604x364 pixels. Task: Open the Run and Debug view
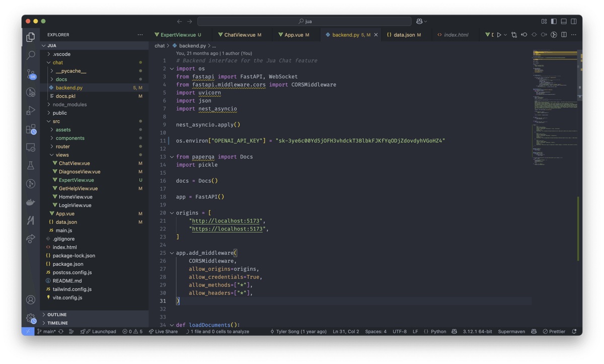click(x=31, y=111)
